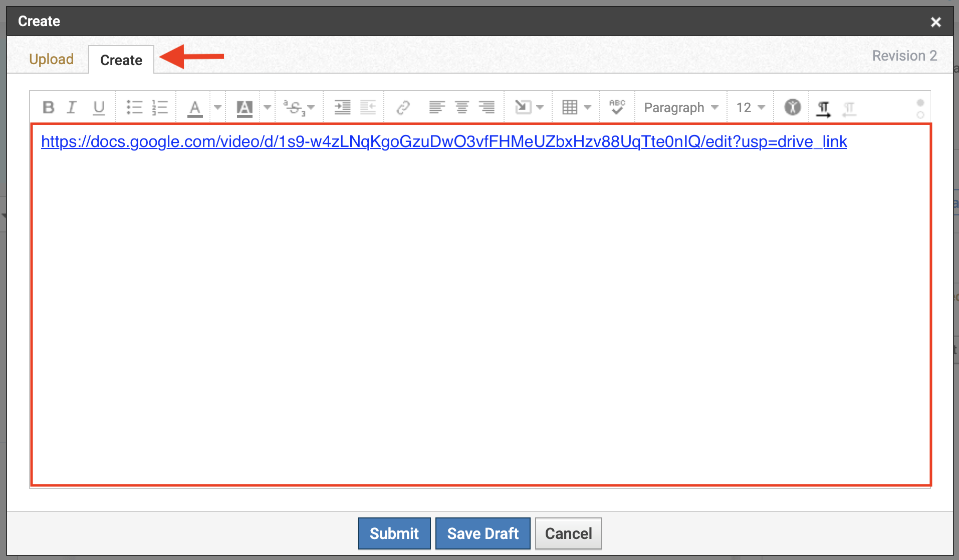Image resolution: width=959 pixels, height=560 pixels.
Task: Insert a bulleted list
Action: tap(134, 107)
